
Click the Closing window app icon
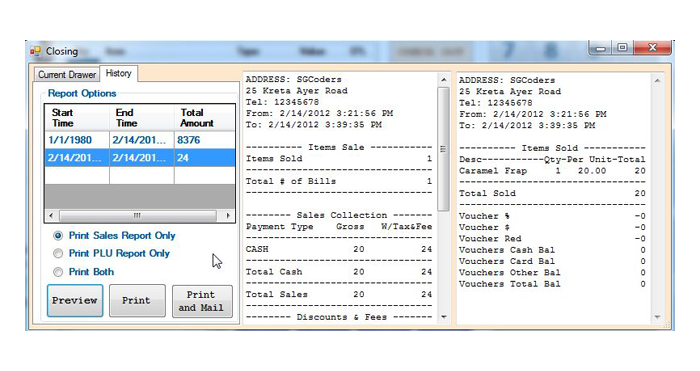[x=35, y=51]
